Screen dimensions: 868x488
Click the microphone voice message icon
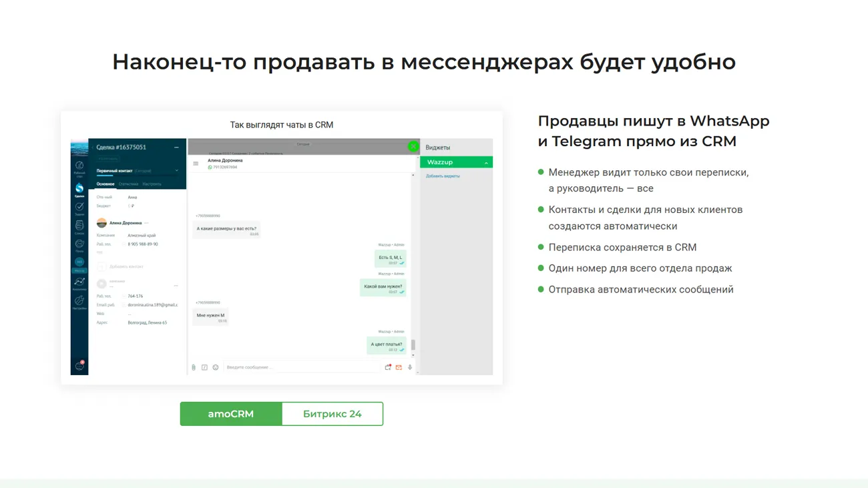coord(410,367)
